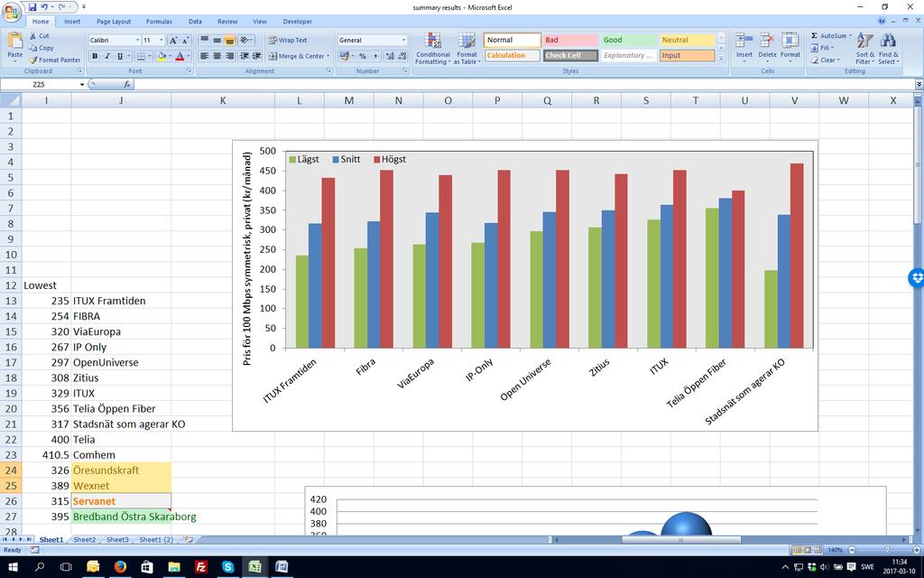Switch to Sheet2 worksheet
924x578 pixels.
point(84,540)
